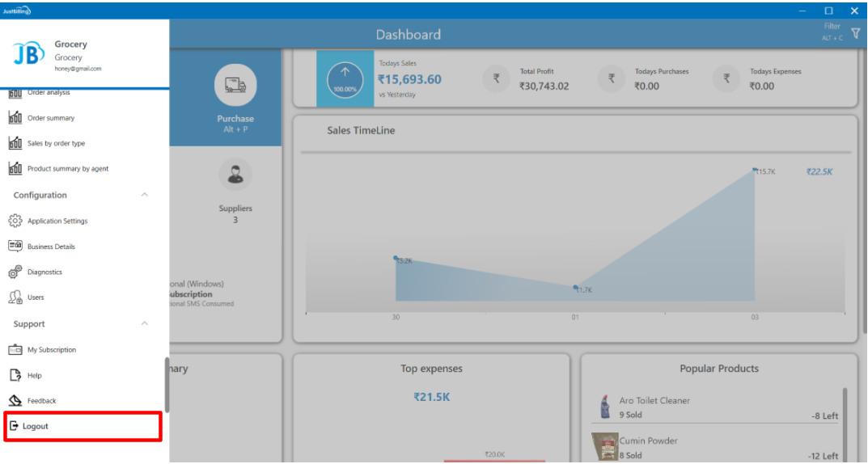Screen dimensions: 868x464
Task: Open the Feedback icon
Action: pos(15,401)
